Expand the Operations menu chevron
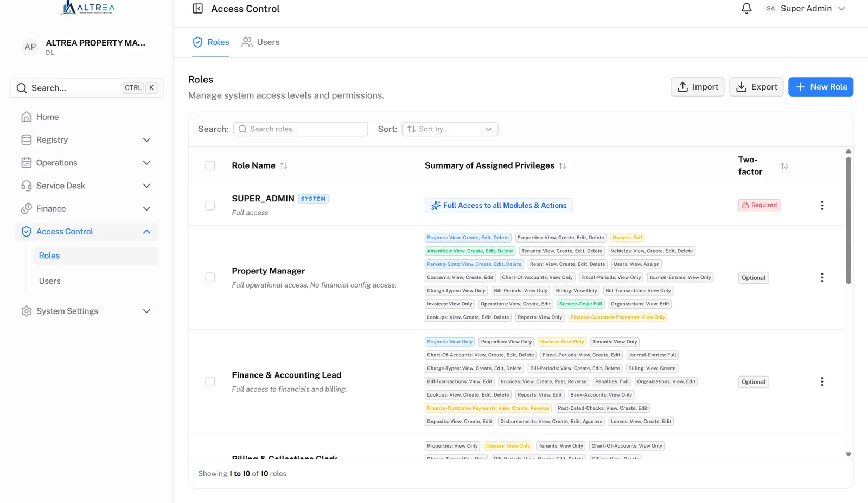Image resolution: width=868 pixels, height=503 pixels. point(146,163)
